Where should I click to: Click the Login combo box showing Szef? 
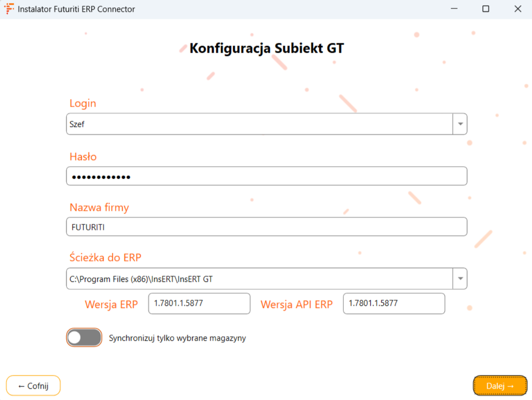pos(259,124)
